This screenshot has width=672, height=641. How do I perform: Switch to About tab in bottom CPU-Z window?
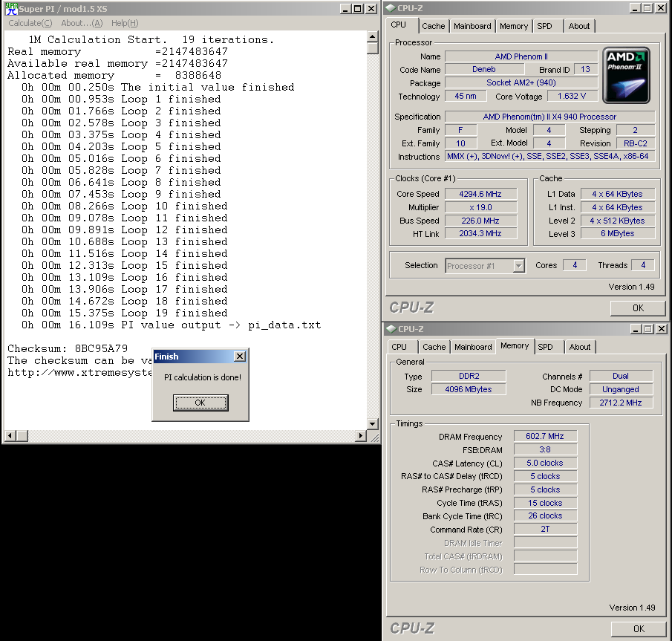coord(580,347)
